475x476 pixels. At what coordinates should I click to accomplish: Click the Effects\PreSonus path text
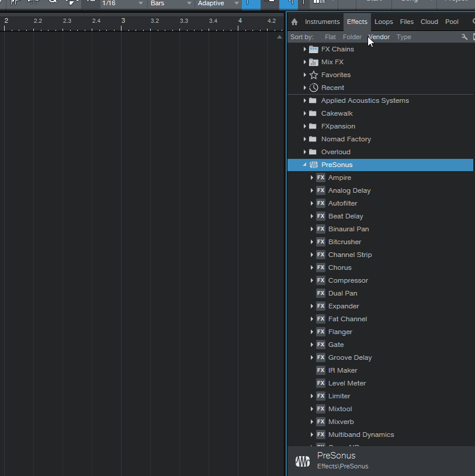[342, 466]
